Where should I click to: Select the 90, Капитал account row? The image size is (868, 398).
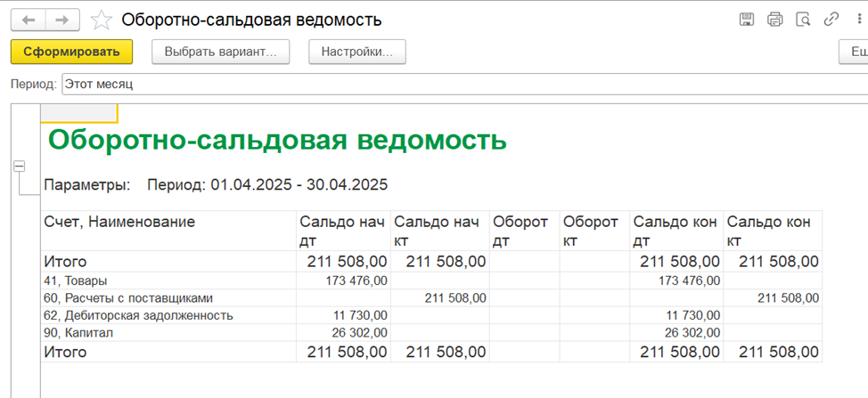(x=432, y=333)
